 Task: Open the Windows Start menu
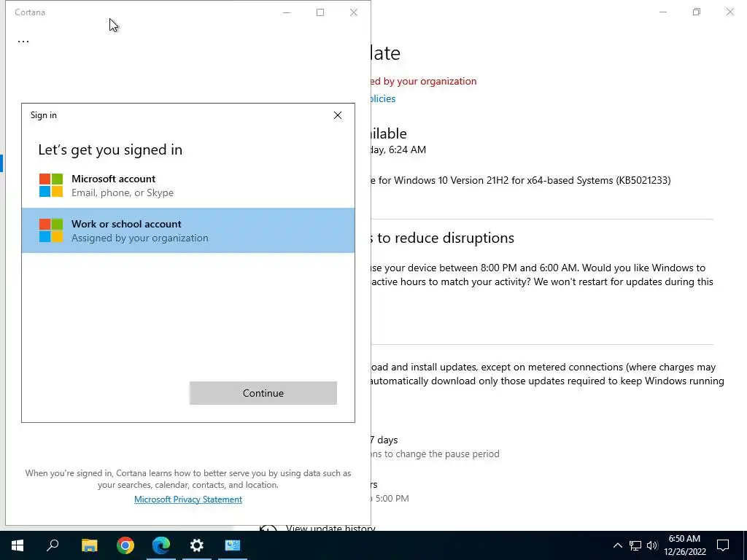point(18,545)
